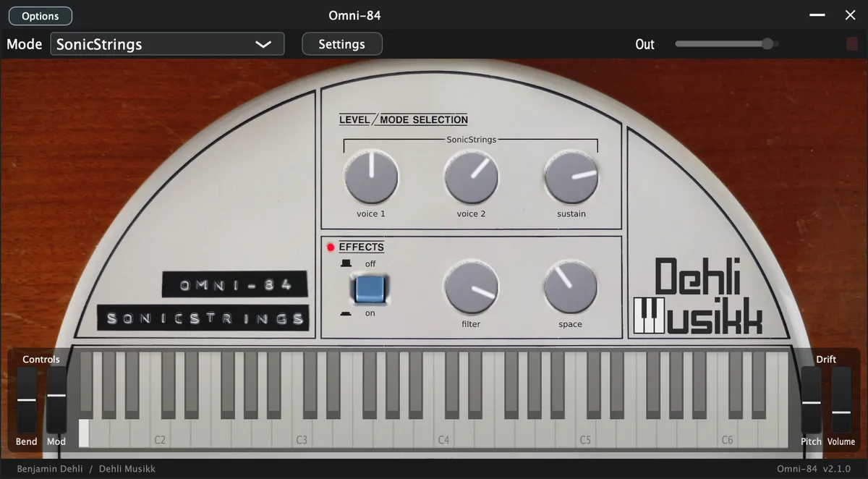The image size is (868, 479).
Task: Click the voice 1 knob
Action: [x=371, y=177]
